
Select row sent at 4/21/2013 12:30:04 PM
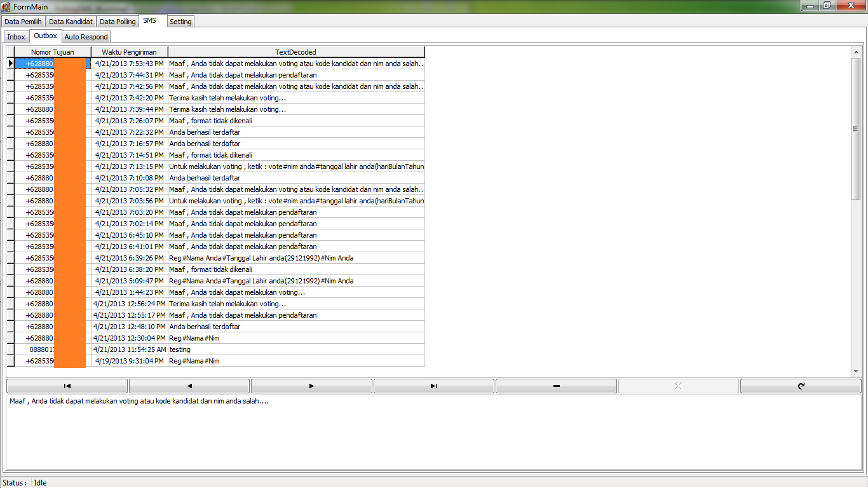(x=216, y=338)
